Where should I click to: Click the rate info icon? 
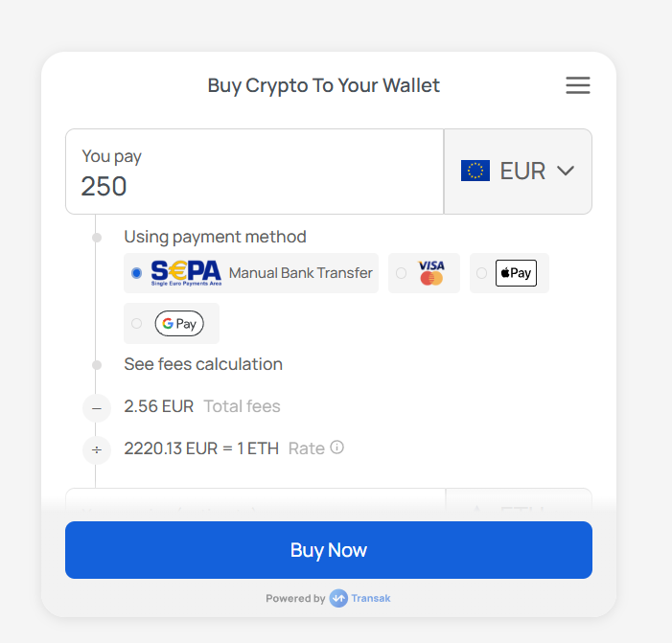pyautogui.click(x=337, y=448)
